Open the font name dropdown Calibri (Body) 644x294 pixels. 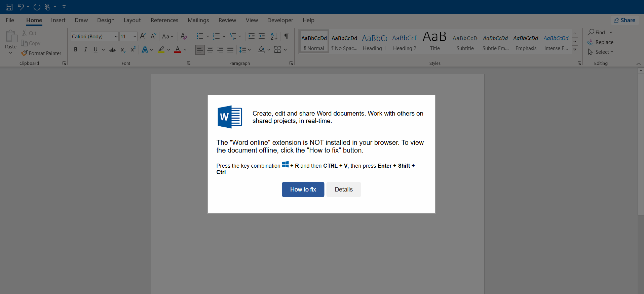click(x=116, y=37)
